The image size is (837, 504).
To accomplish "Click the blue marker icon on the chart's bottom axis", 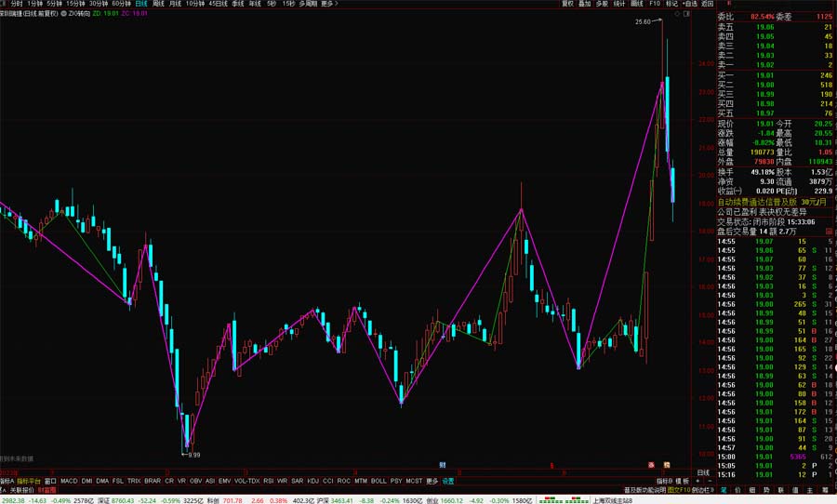I will coord(443,463).
